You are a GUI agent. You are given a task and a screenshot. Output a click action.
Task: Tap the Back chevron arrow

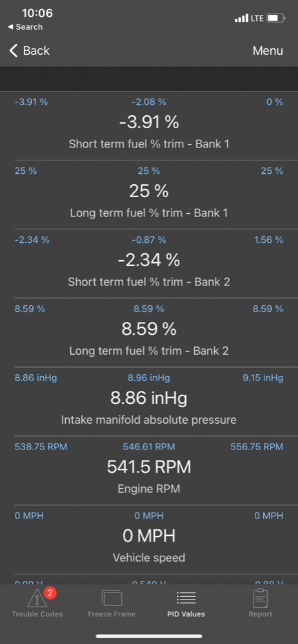[14, 50]
